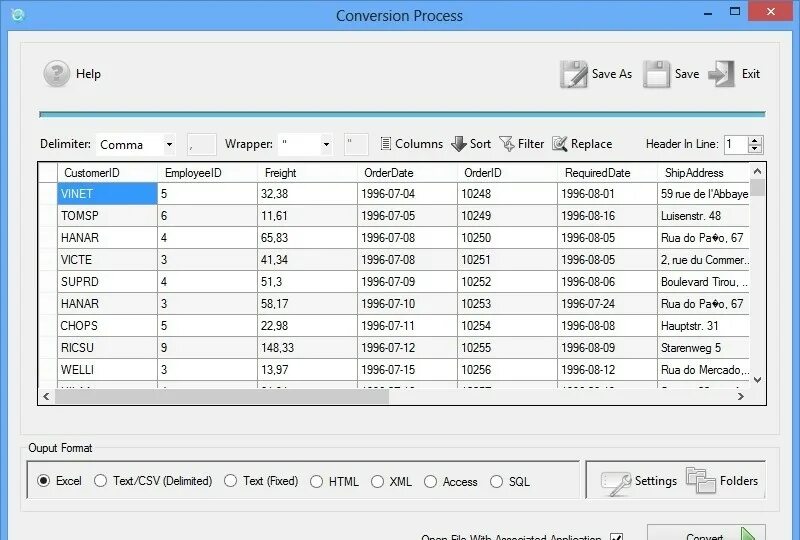Click the table scroll up arrow

[757, 171]
